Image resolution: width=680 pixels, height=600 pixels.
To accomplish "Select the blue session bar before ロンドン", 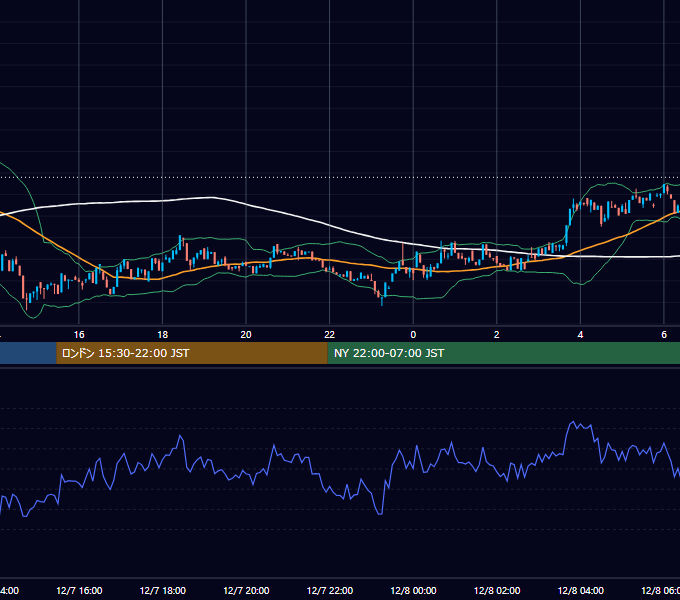I will [28, 353].
